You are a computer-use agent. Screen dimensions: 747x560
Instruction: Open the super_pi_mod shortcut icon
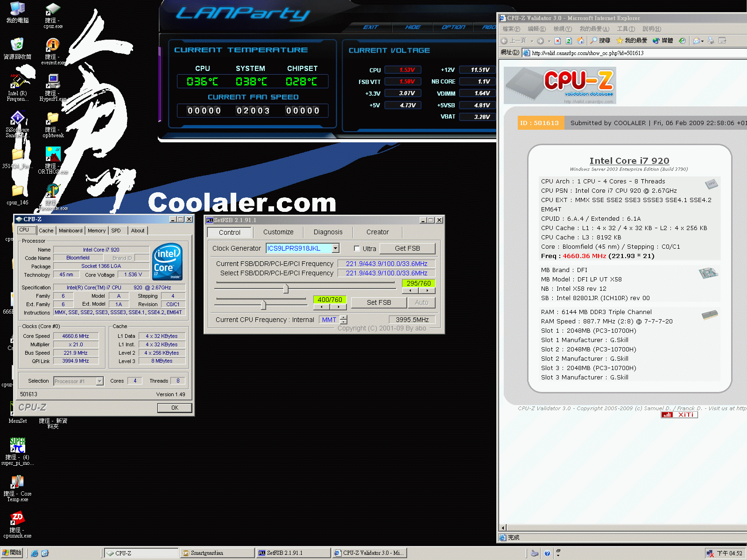click(17, 451)
